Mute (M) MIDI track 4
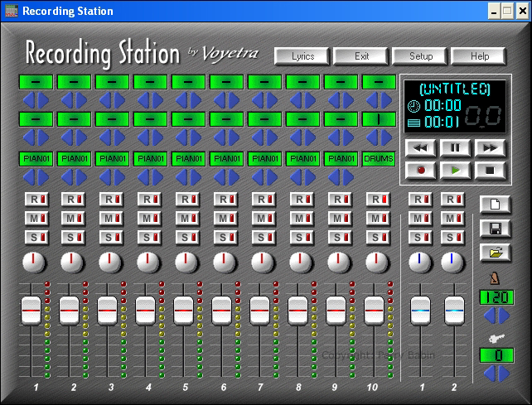The image size is (532, 405). coord(149,219)
